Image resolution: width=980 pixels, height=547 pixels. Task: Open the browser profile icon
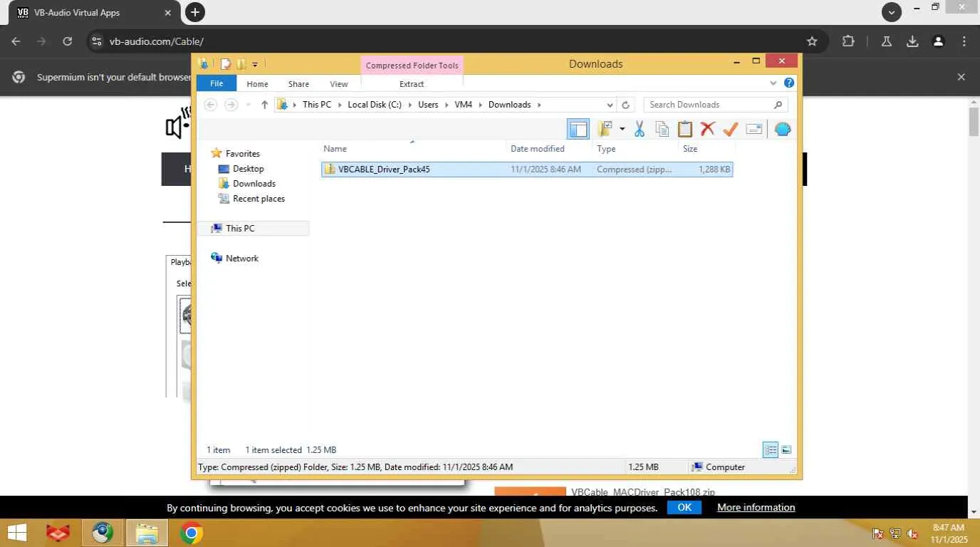point(939,41)
